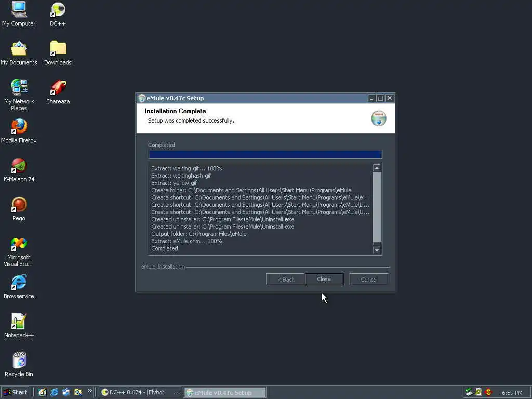532x399 pixels.
Task: Click the first quick launch icon
Action: point(42,392)
